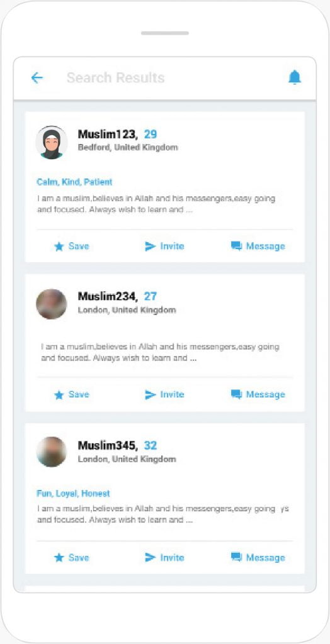Click the Search Results title text
Screen dimensions: 330x644
coord(116,77)
